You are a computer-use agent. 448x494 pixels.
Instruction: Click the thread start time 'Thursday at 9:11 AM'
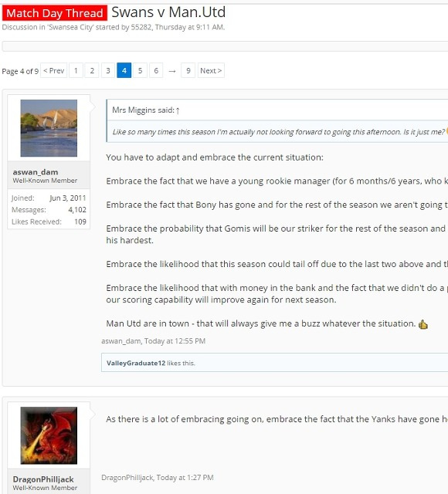189,28
